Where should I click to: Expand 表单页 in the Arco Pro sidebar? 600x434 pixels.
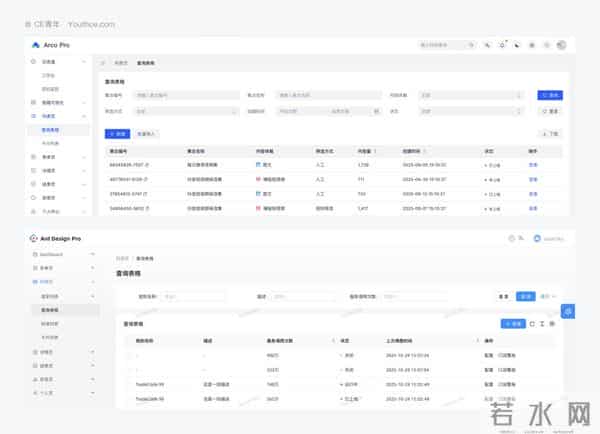point(50,157)
